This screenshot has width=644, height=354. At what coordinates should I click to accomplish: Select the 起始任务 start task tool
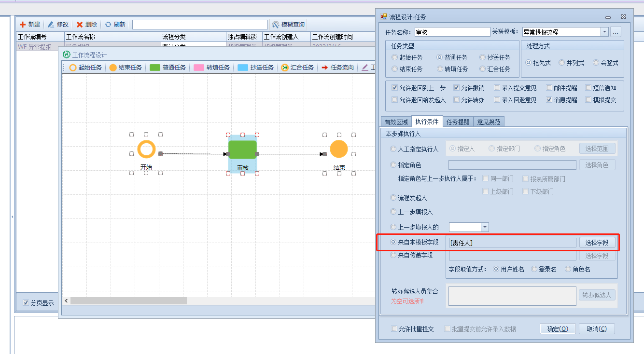[73, 68]
